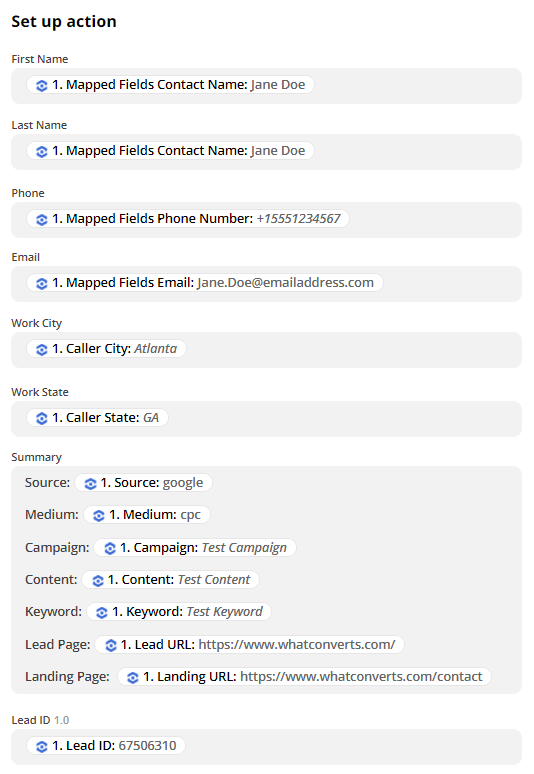Click the empty area of the Email field

452,284
